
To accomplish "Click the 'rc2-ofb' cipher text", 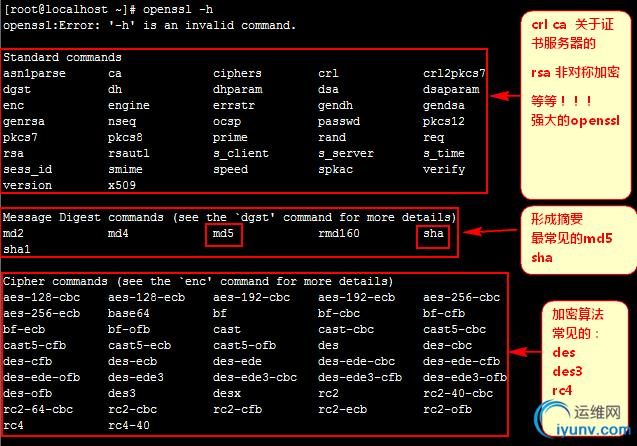I will [x=447, y=409].
